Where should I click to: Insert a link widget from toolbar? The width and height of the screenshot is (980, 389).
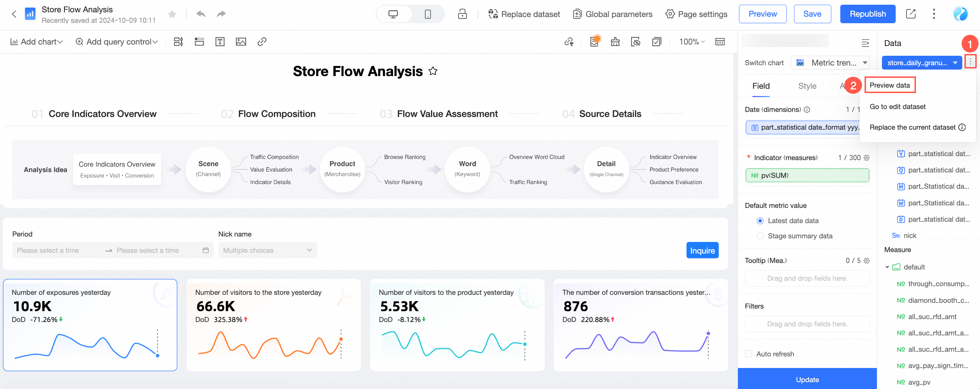coord(262,42)
